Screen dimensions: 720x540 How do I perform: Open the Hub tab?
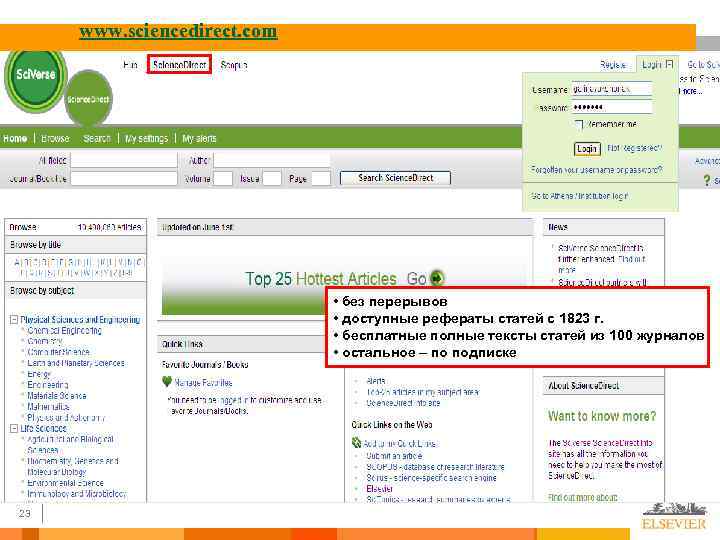click(x=130, y=65)
